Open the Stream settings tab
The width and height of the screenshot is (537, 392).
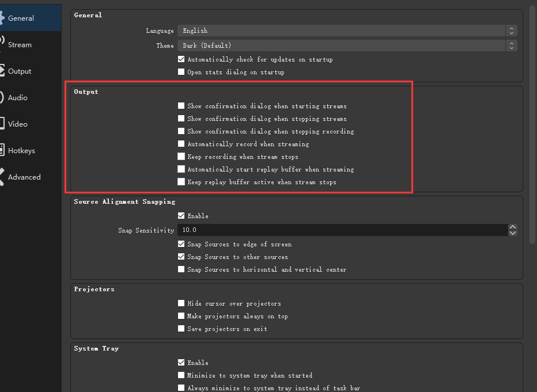(x=31, y=44)
